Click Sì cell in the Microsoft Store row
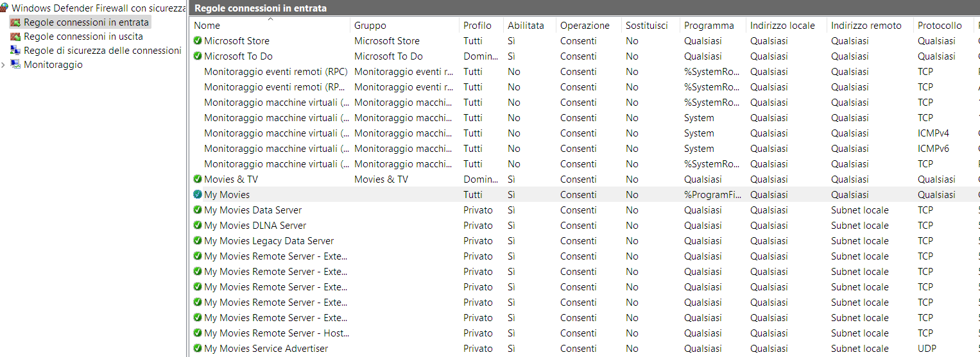This screenshot has width=980, height=357. pyautogui.click(x=511, y=41)
